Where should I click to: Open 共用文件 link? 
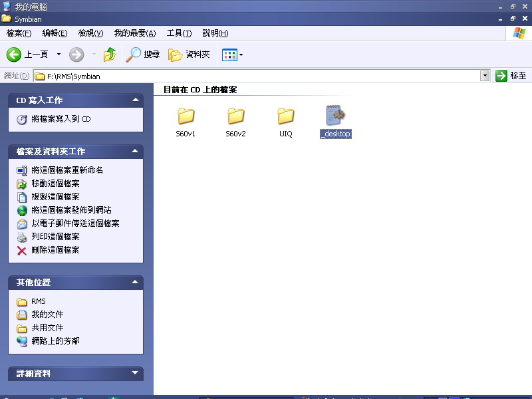tap(47, 328)
